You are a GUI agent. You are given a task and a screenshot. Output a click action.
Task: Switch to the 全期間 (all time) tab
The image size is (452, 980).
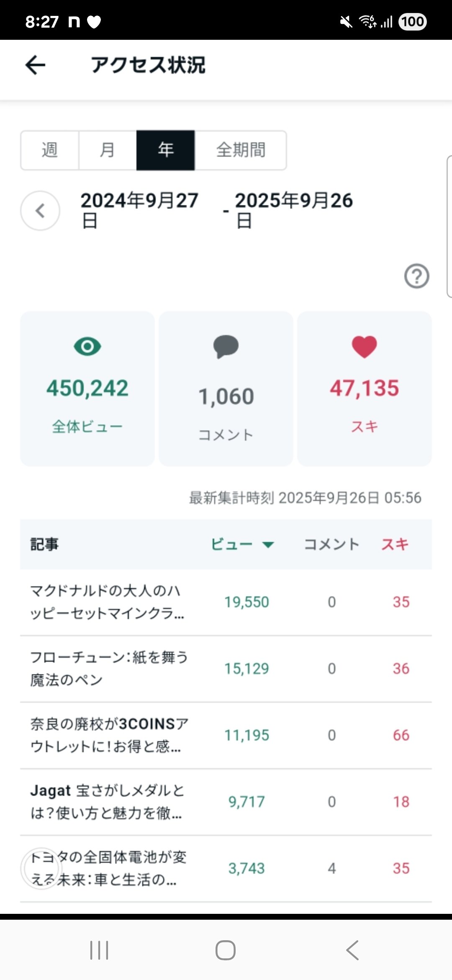[x=241, y=150]
